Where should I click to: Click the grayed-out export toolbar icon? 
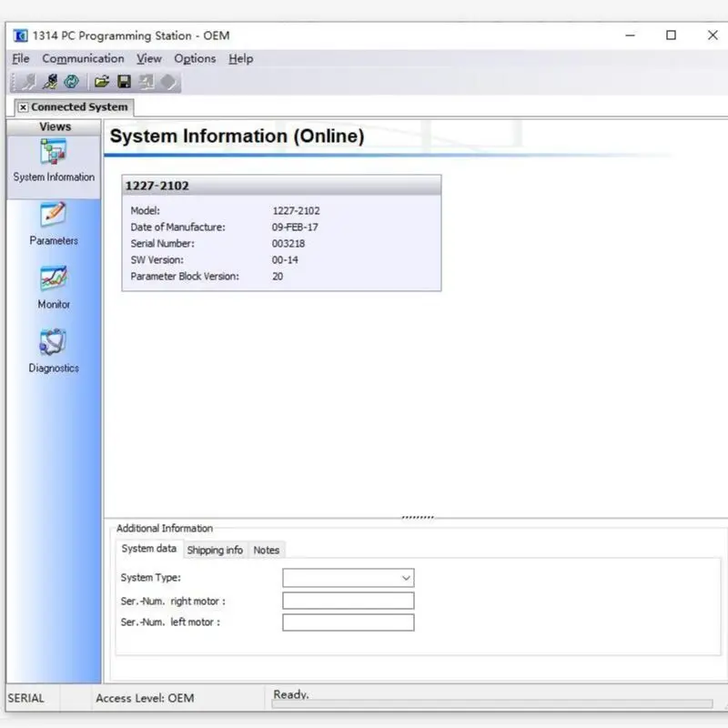[x=147, y=82]
